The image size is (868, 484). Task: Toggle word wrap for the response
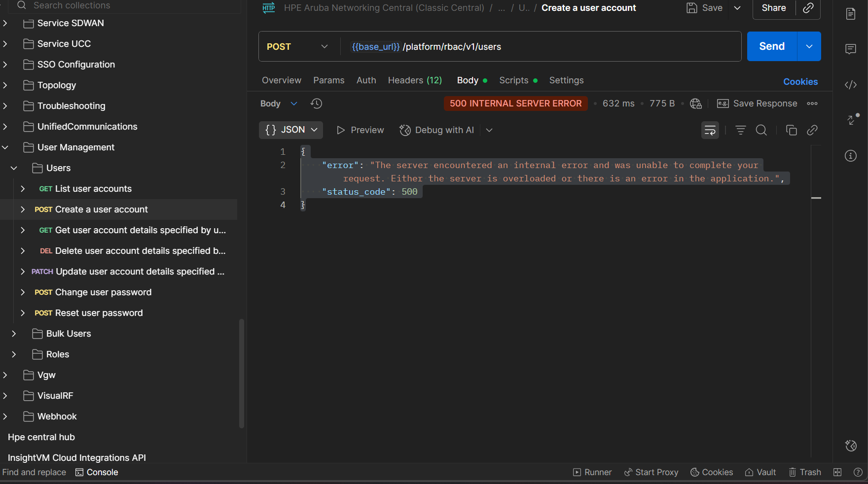(x=710, y=130)
